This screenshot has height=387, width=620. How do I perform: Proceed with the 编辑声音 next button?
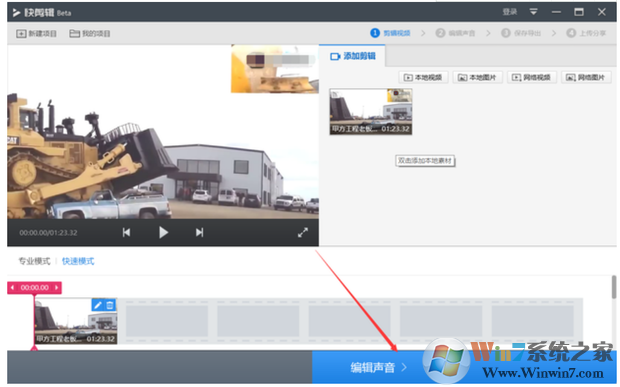[x=378, y=367]
